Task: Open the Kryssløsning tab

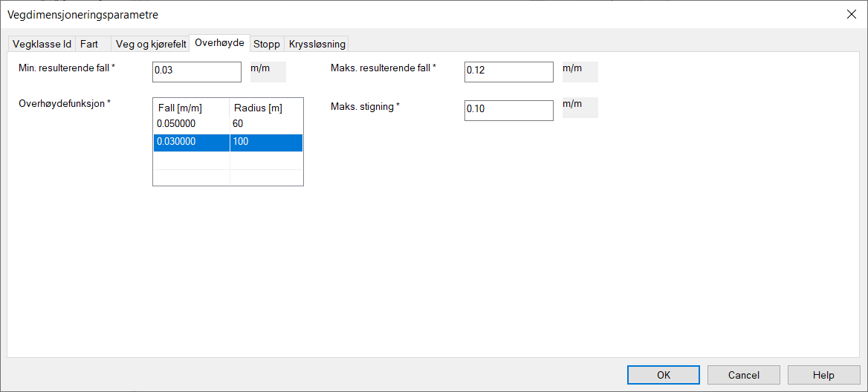Action: tap(317, 44)
